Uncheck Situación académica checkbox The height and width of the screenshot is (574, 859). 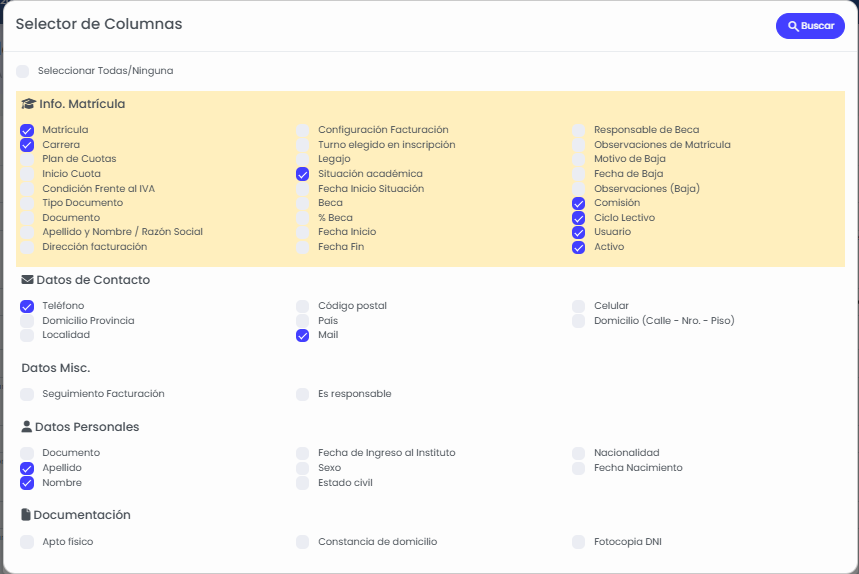point(302,174)
